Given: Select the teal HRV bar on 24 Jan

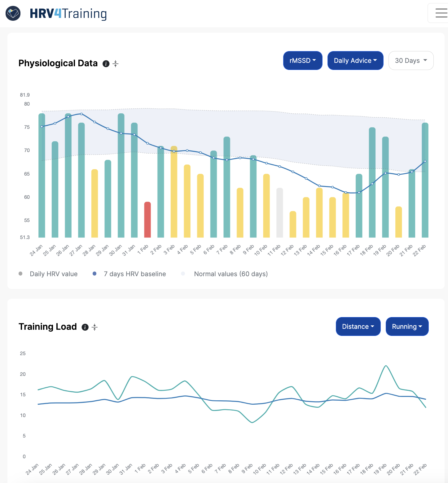Looking at the screenshot, I should click(42, 176).
